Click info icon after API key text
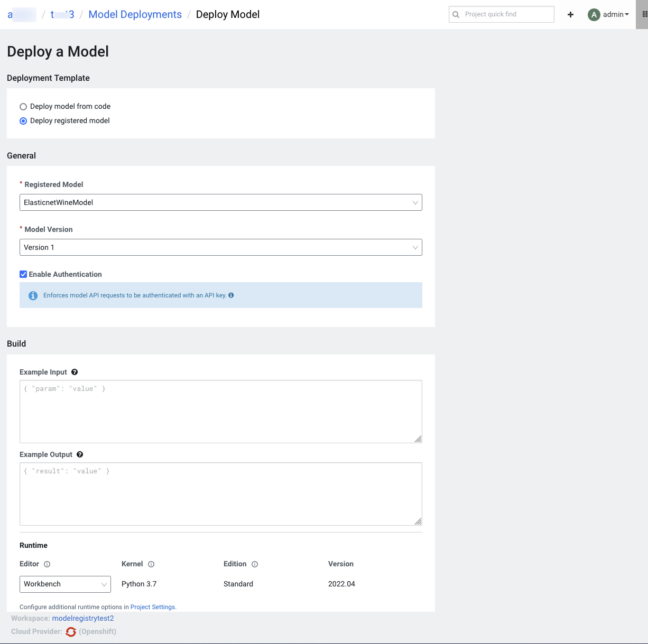 pyautogui.click(x=231, y=295)
